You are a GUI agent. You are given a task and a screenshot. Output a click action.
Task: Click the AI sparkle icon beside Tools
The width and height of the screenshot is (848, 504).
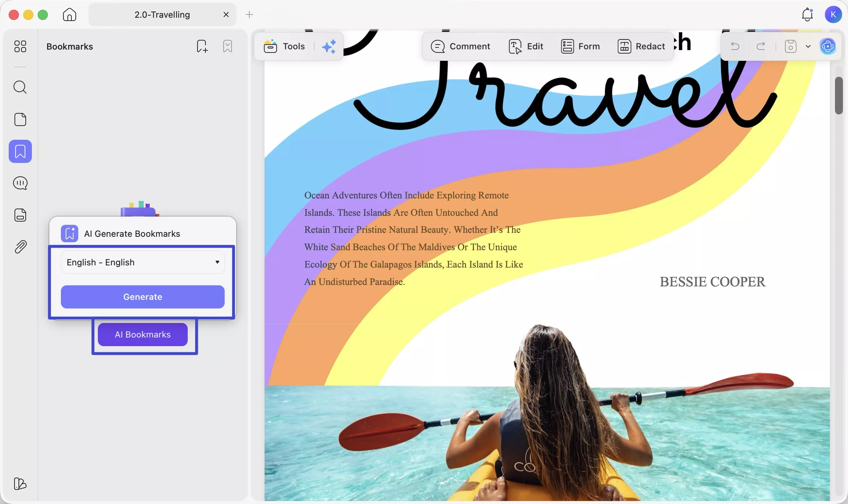[329, 46]
